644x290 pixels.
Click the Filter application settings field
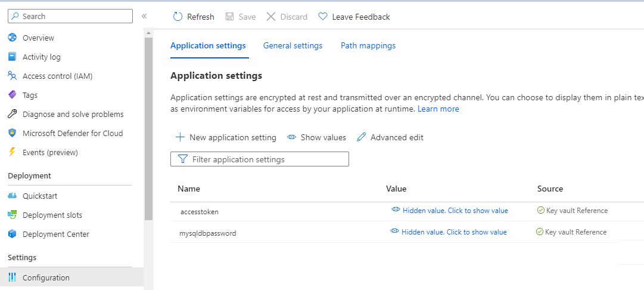click(260, 159)
